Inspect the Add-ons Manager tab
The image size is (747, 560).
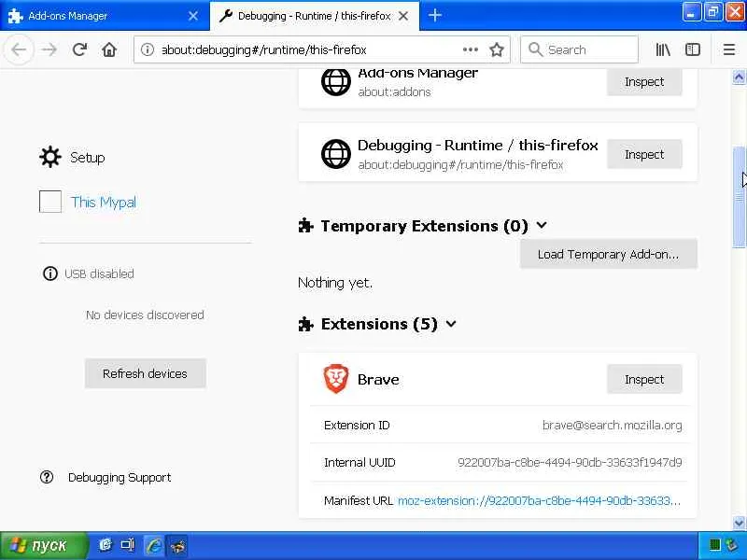point(644,82)
